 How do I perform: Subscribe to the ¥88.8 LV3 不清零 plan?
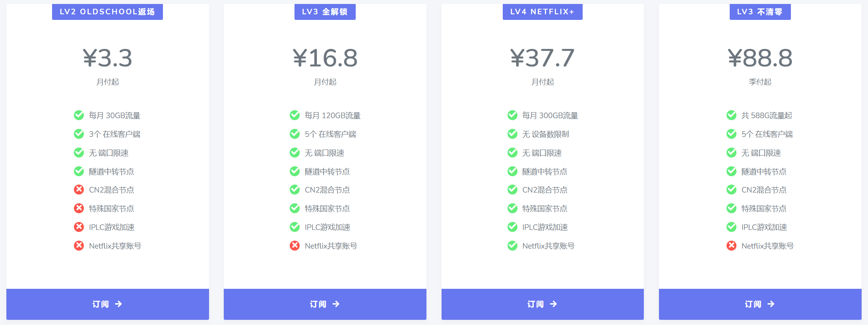[760, 304]
